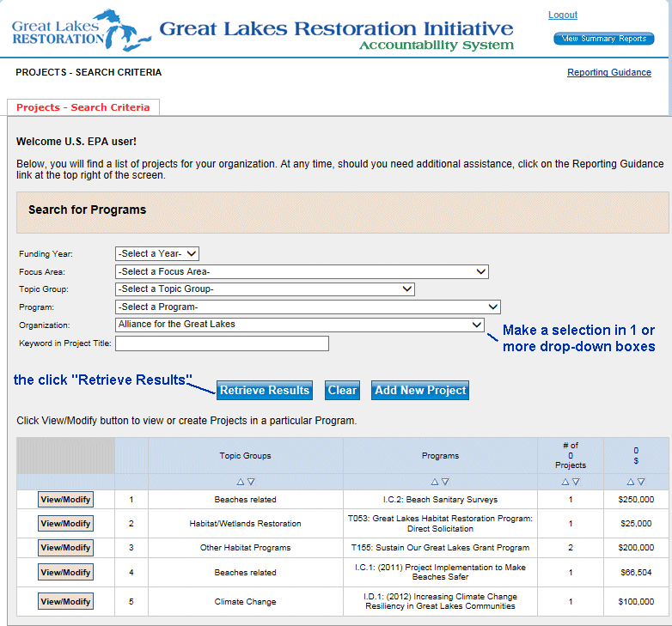Click View/Modify for Beach Sanitary Surveys row
This screenshot has height=626, width=672.
(x=65, y=499)
